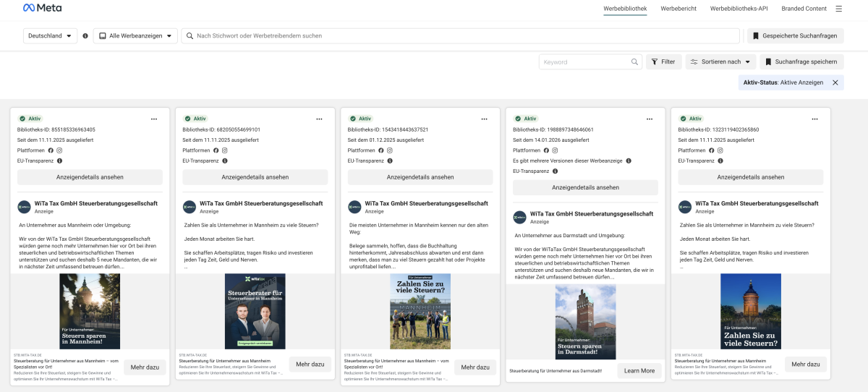
Task: Open the water tower ad image on ad 1323119402365860
Action: pyautogui.click(x=751, y=311)
